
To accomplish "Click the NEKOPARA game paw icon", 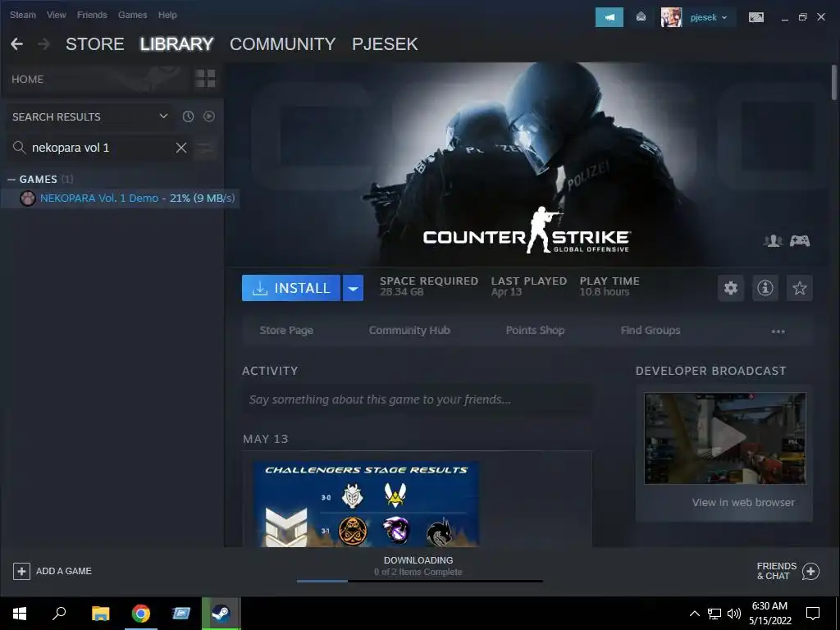I will click(x=27, y=199).
